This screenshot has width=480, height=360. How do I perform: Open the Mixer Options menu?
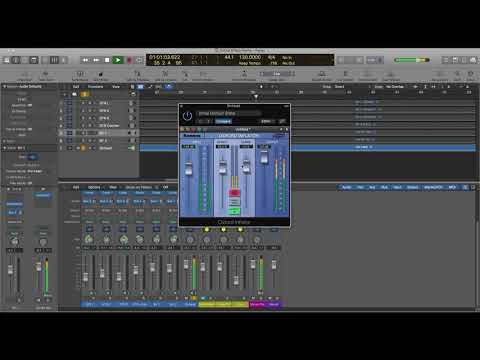(94, 187)
